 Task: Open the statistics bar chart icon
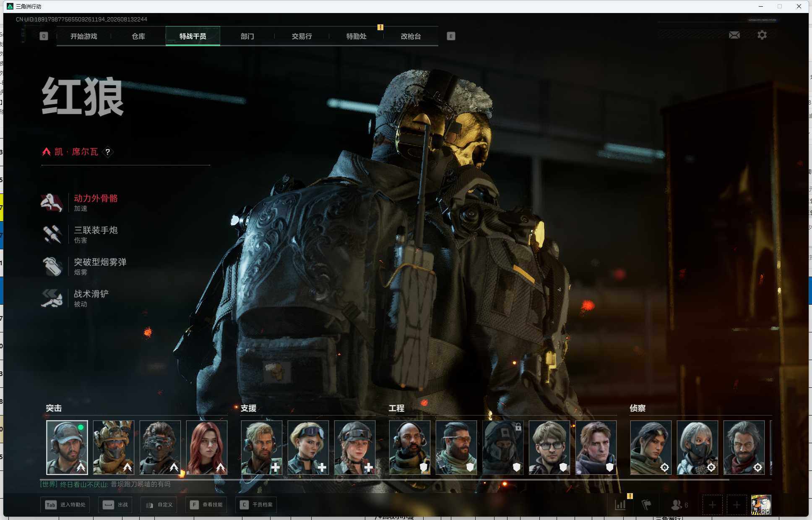click(620, 504)
